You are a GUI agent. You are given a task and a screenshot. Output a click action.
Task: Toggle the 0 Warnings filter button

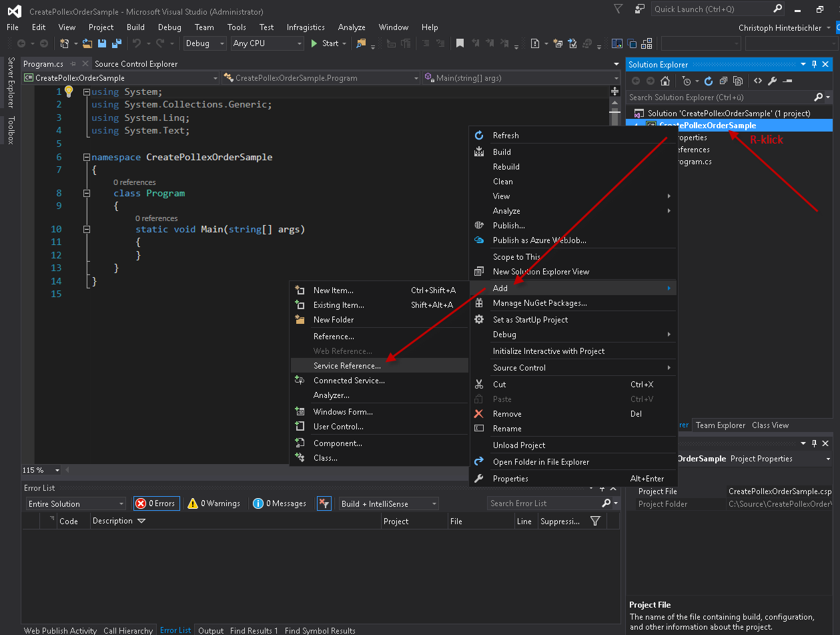(x=214, y=503)
